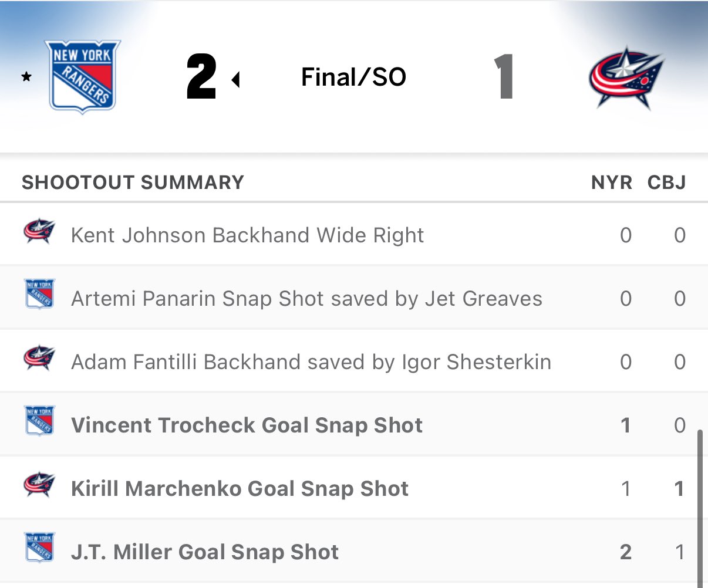Select Kirill Marchenko Goal Snap Shot row
The width and height of the screenshot is (708, 588).
click(x=240, y=488)
